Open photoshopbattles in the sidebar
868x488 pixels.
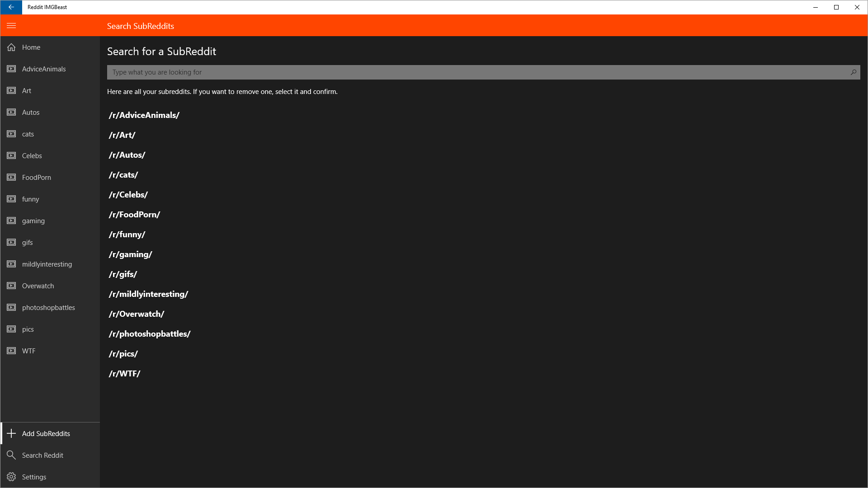[x=50, y=307]
